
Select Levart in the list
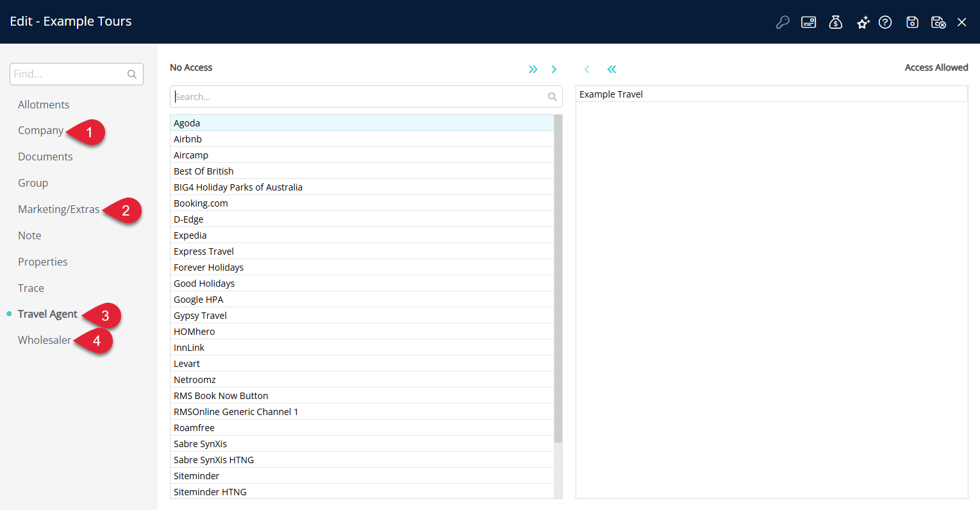coord(362,364)
